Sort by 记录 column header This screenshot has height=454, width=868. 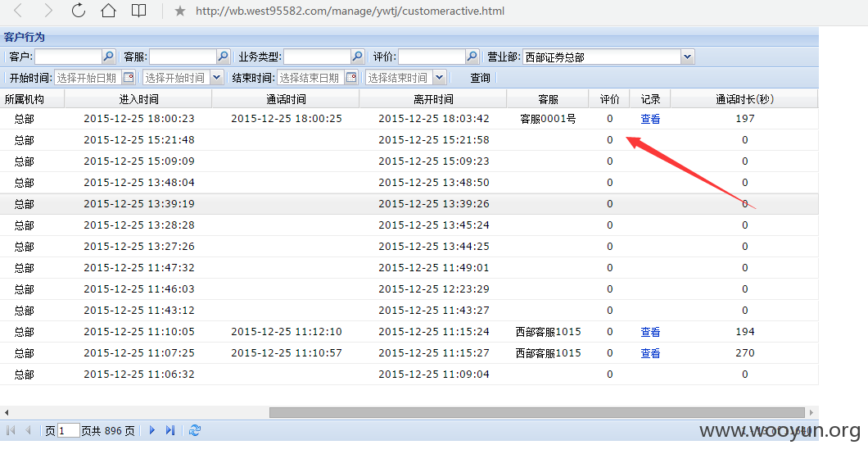(x=650, y=99)
